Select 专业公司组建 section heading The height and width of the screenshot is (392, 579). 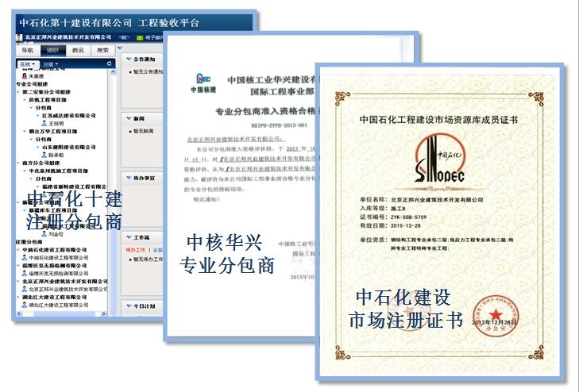pos(32,84)
